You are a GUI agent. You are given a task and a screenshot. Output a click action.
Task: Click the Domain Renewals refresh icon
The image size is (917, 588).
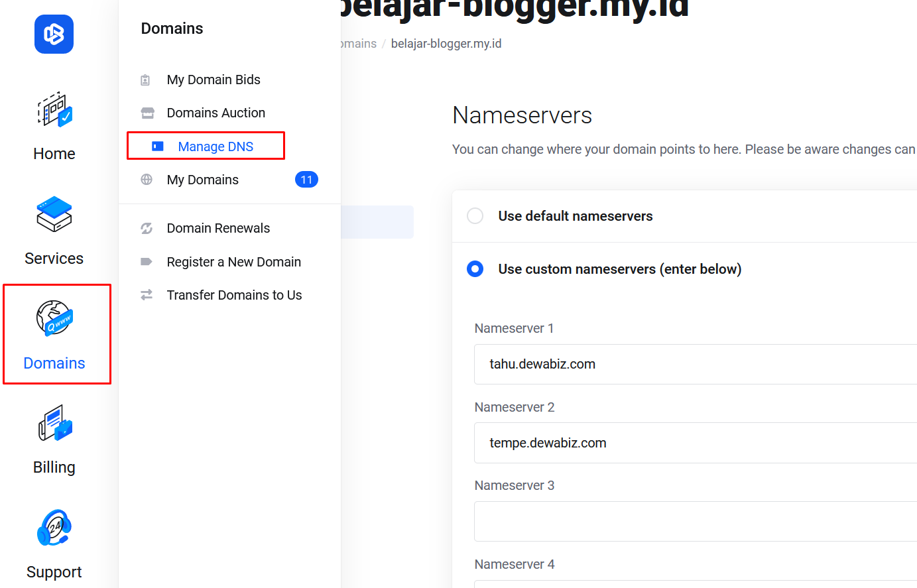147,229
